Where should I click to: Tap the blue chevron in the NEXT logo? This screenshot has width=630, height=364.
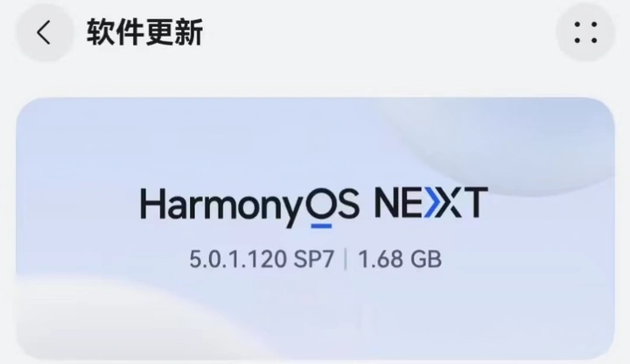click(433, 202)
